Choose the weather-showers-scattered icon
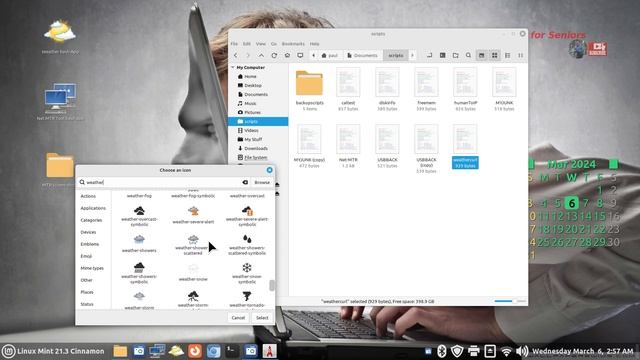Image resolution: width=640 pixels, height=360 pixels. tap(193, 239)
